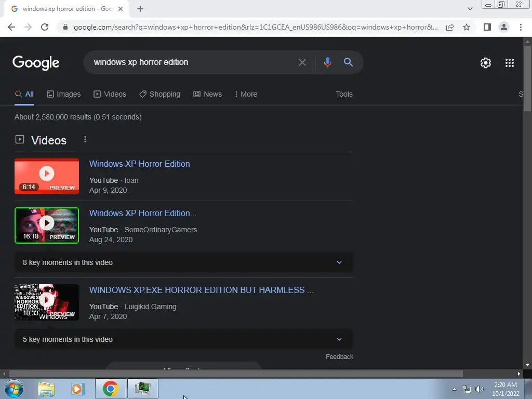View site information lock icon

65,27
